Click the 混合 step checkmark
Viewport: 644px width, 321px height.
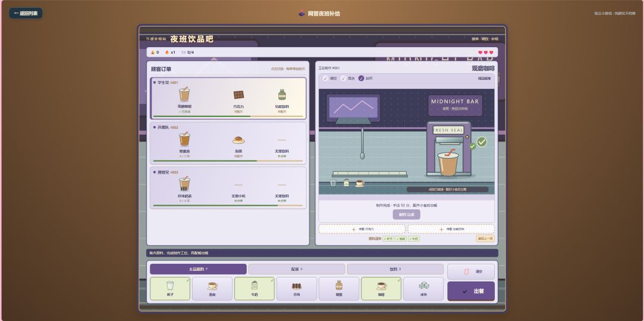coord(343,78)
